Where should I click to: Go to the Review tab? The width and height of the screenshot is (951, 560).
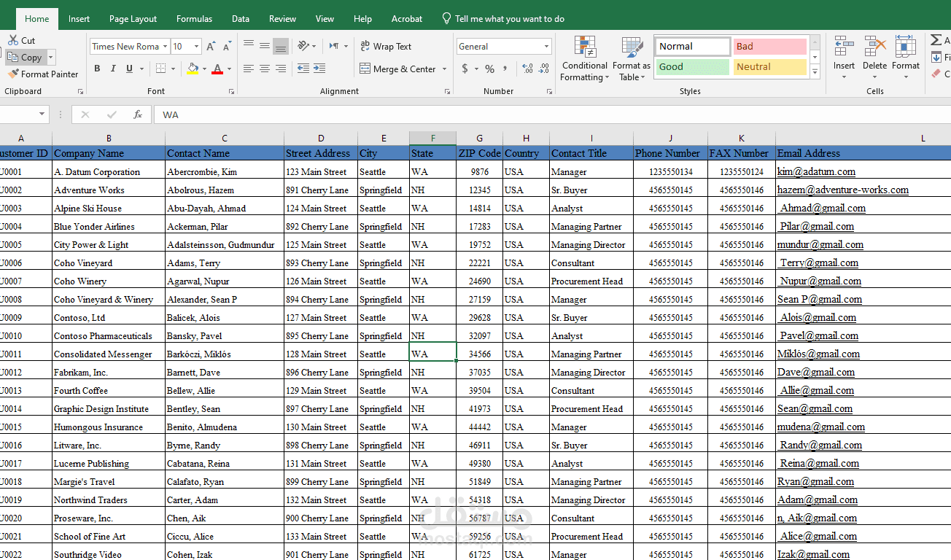[x=283, y=19]
